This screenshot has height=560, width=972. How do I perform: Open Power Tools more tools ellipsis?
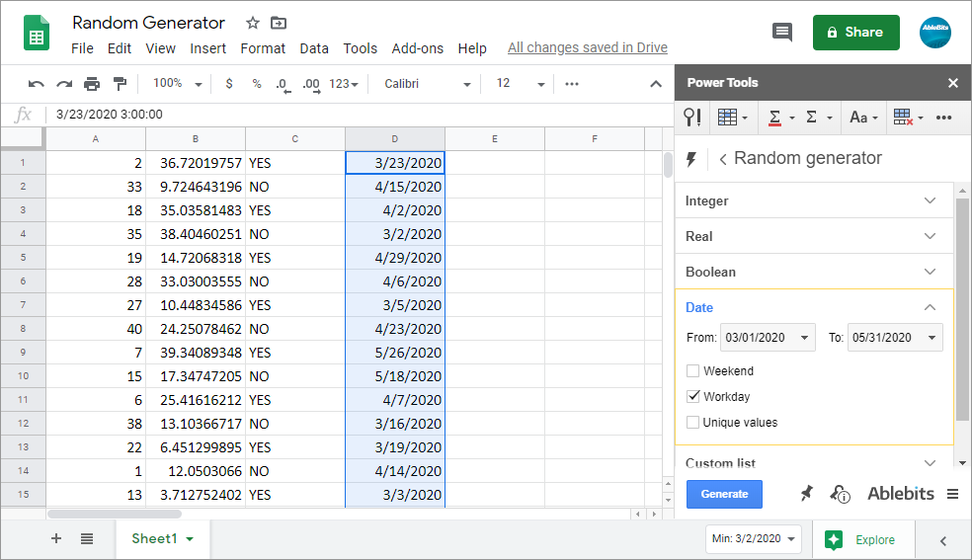(943, 118)
